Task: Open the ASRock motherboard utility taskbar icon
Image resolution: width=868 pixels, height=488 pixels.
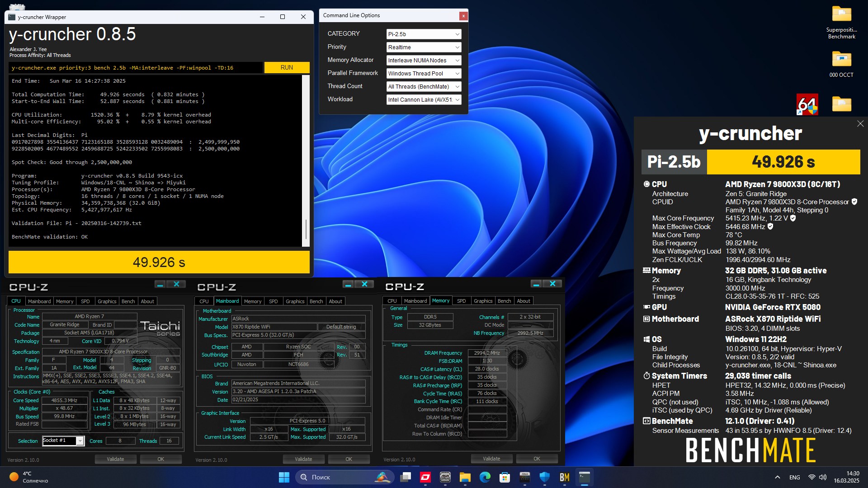Action: [445, 477]
